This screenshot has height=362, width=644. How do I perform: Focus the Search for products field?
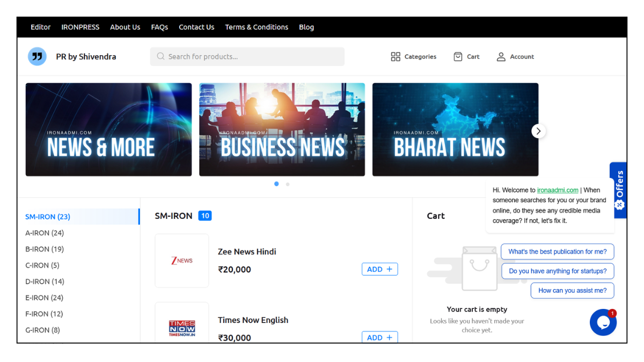[247, 56]
